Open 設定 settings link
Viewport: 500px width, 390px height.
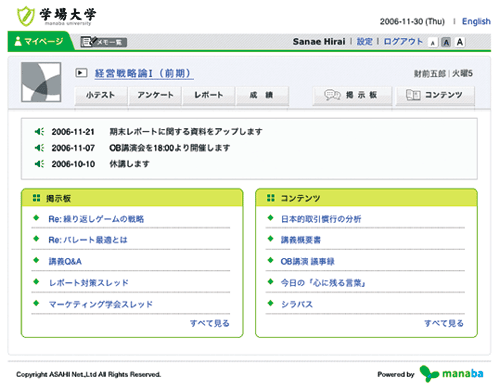point(364,42)
